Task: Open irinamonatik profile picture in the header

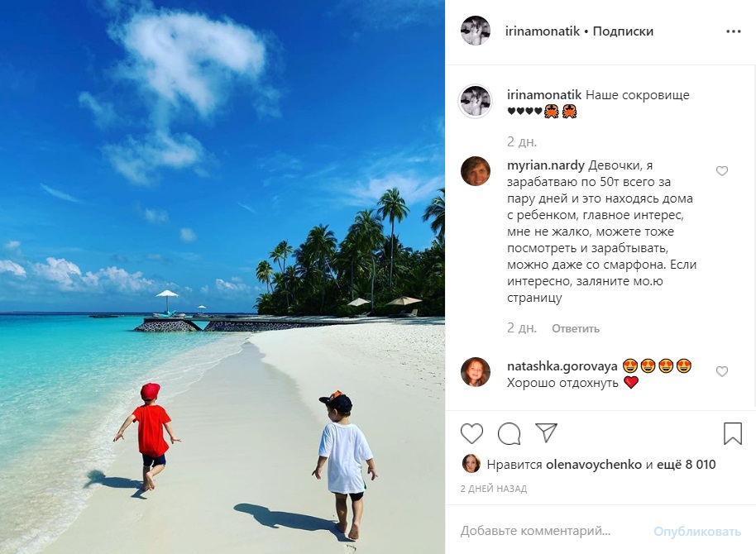Action: coord(476,31)
